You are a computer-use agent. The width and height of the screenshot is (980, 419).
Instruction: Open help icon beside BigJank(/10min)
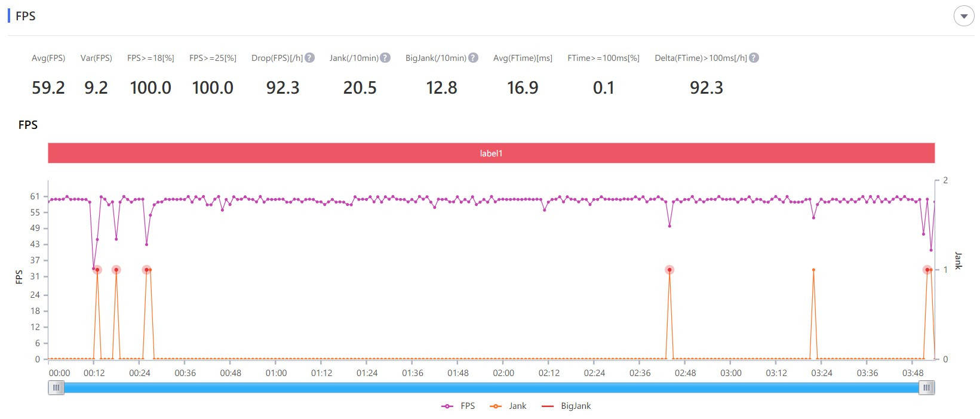473,58
